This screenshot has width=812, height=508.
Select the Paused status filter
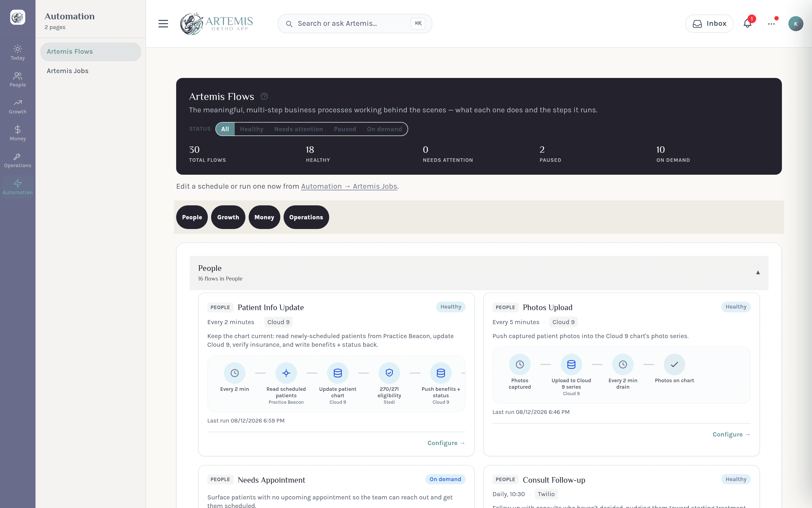point(345,129)
